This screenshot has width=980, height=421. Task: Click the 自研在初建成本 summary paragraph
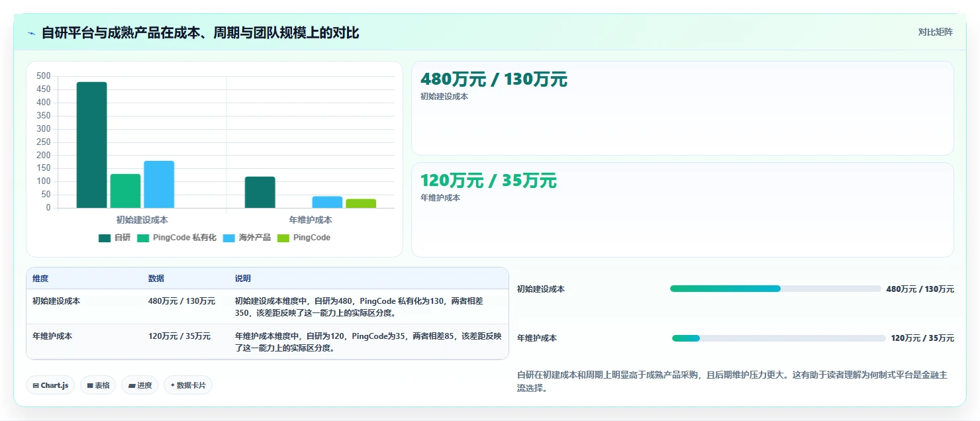click(x=732, y=381)
